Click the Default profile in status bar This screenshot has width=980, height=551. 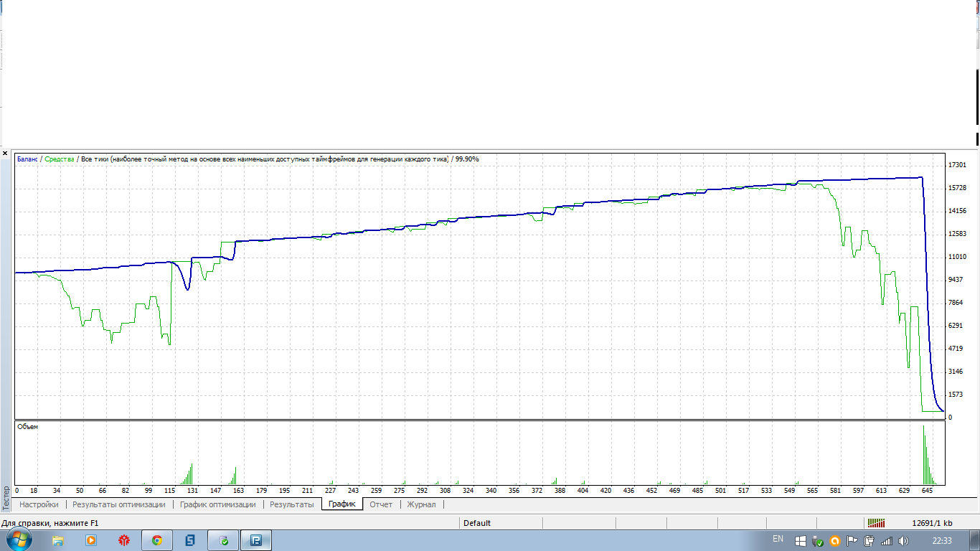(x=477, y=523)
